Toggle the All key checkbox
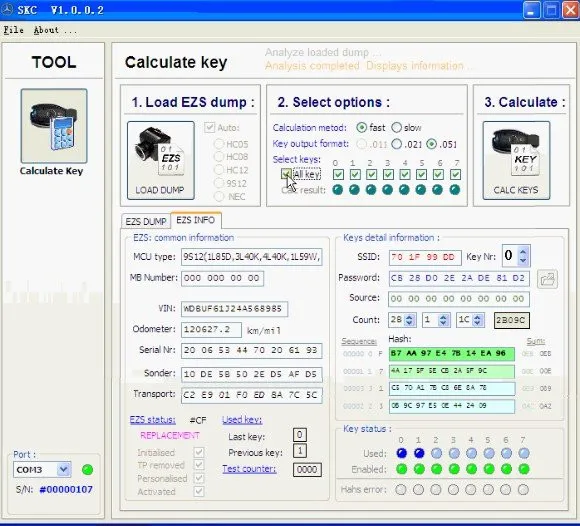This screenshot has height=526, width=580. (286, 174)
